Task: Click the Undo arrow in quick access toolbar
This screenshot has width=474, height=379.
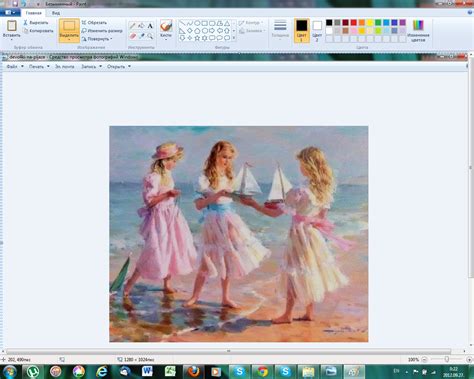Action: coord(23,4)
